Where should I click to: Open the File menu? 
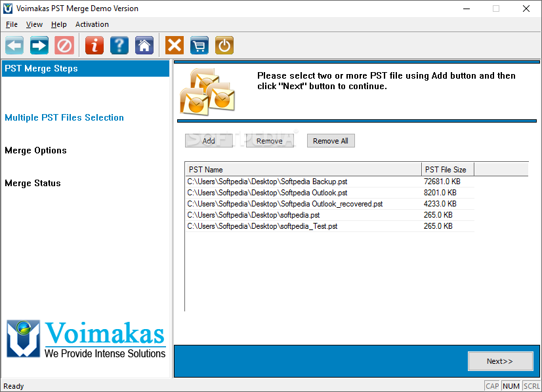click(x=11, y=24)
